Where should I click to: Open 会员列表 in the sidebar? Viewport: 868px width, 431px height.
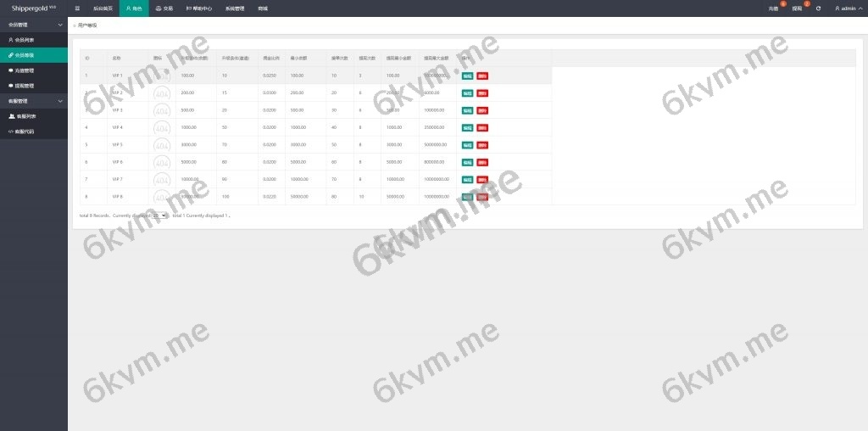coord(24,40)
